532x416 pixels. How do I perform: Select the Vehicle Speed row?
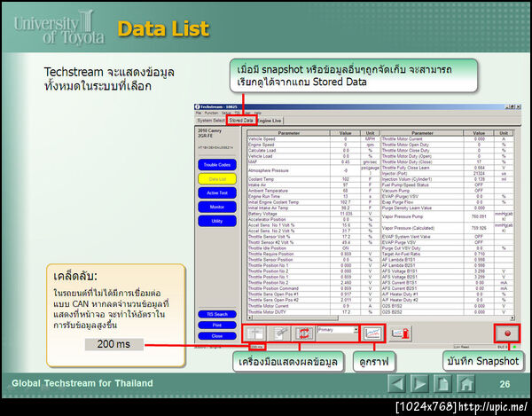[313, 138]
